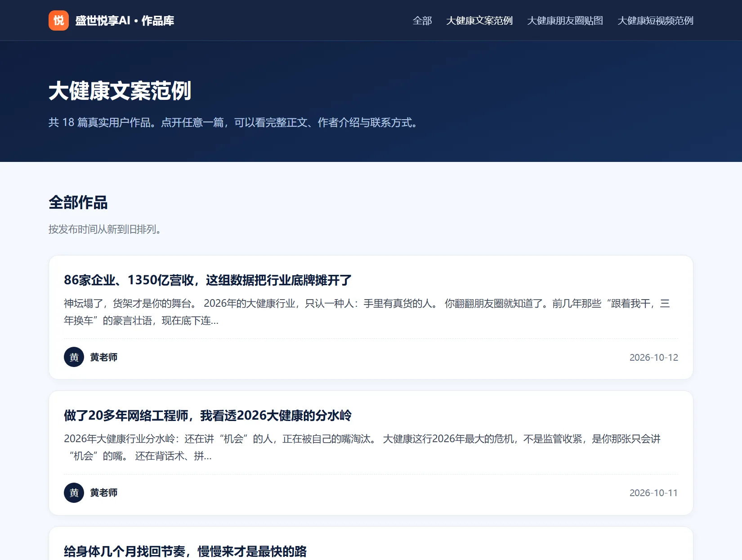The width and height of the screenshot is (742, 560).
Task: Open article 86家企业、1350亿营收 title
Action: 208,280
